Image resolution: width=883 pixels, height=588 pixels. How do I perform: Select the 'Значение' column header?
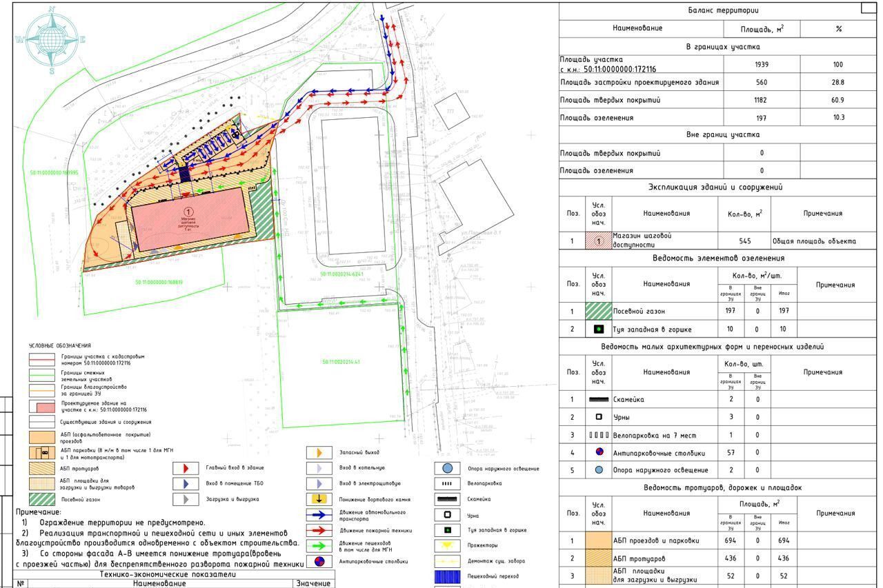pyautogui.click(x=313, y=583)
